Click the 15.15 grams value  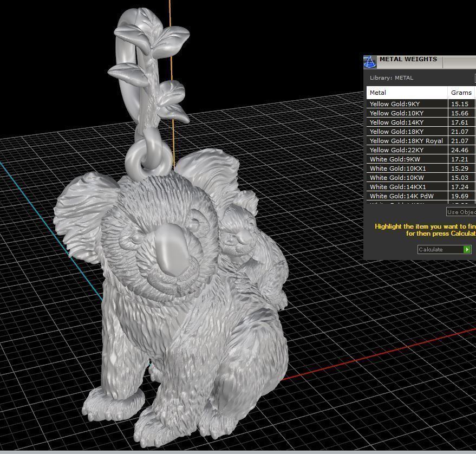460,104
